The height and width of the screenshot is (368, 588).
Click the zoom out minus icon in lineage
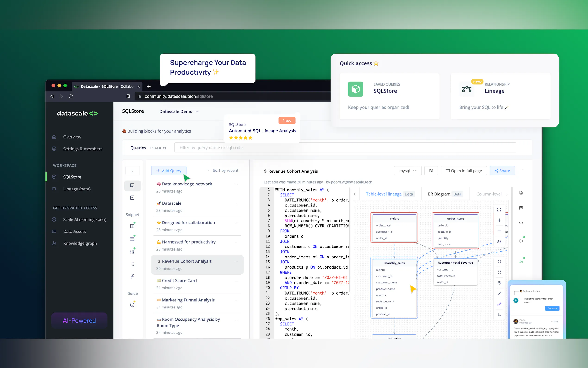click(499, 231)
